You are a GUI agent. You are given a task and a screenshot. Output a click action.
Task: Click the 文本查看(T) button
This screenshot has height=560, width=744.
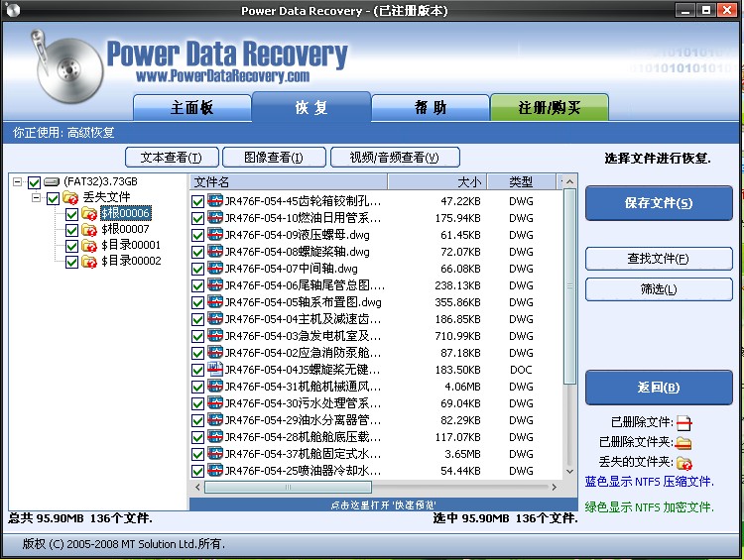172,157
